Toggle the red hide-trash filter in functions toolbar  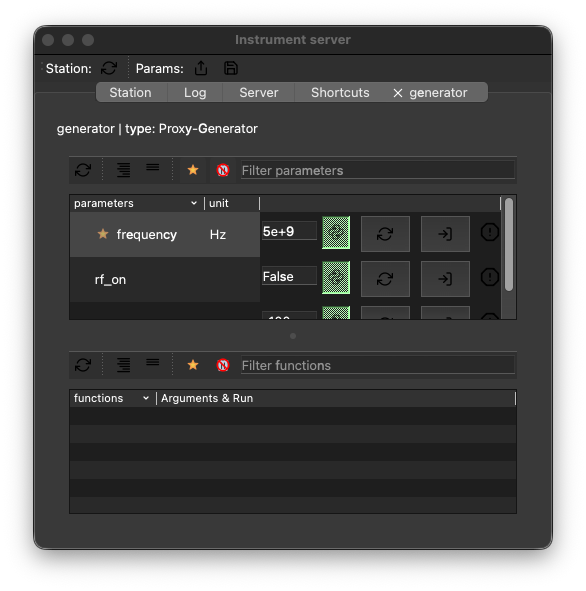point(223,365)
